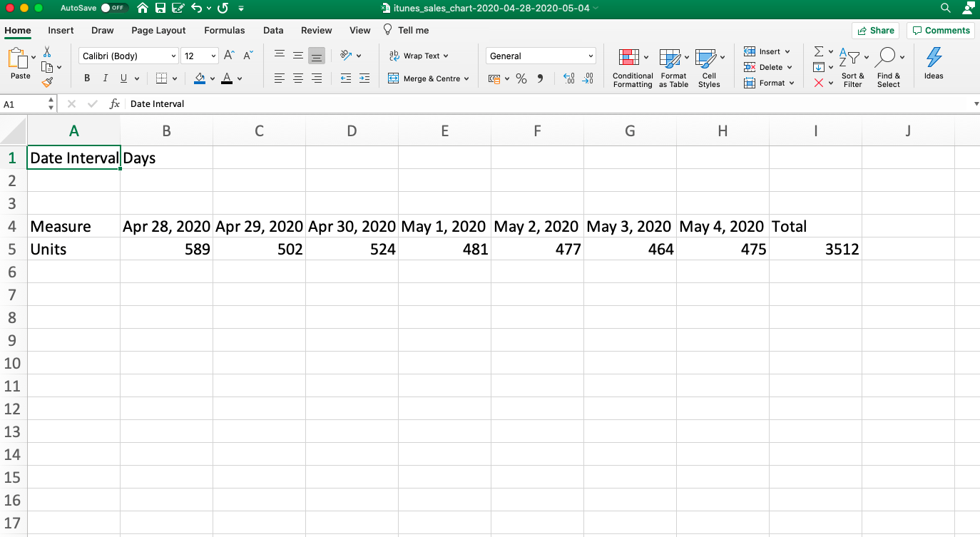Screen dimensions: 980x537
Task: Click the Cut scissors icon
Action: (47, 52)
